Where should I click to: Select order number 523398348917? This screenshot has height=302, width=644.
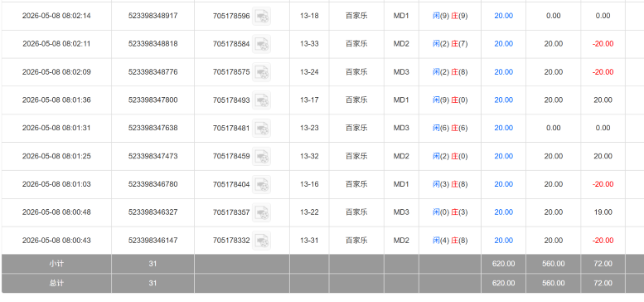153,16
